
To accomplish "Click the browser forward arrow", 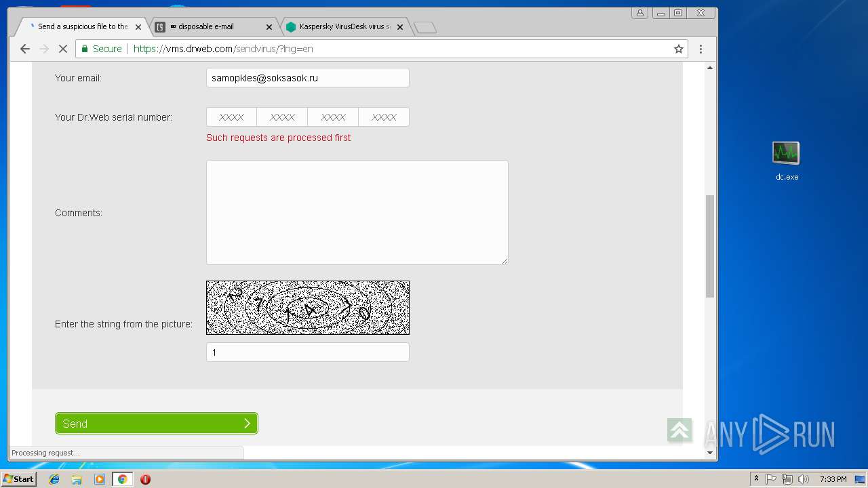I will pos(44,49).
